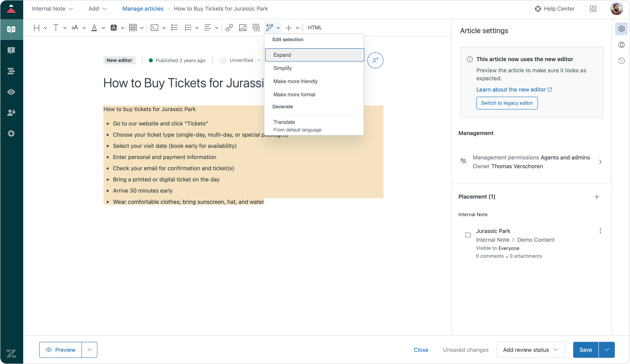
Task: Open the article revision history icon
Action: tap(622, 61)
